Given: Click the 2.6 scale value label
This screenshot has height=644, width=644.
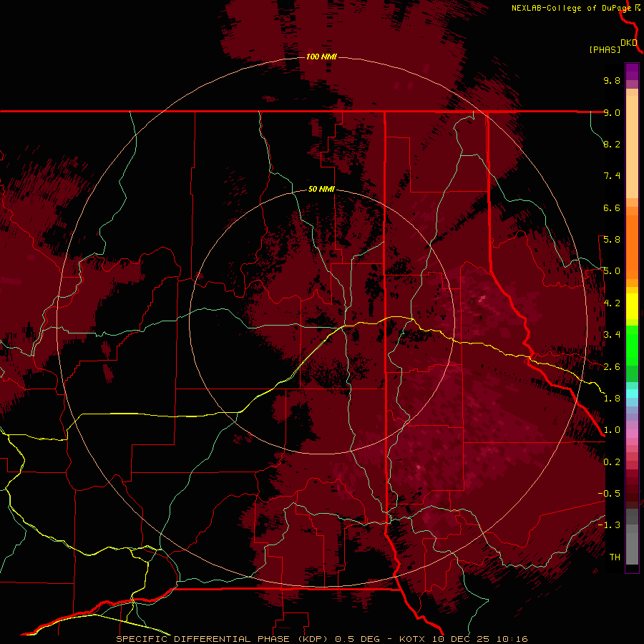Looking at the screenshot, I should (x=612, y=367).
